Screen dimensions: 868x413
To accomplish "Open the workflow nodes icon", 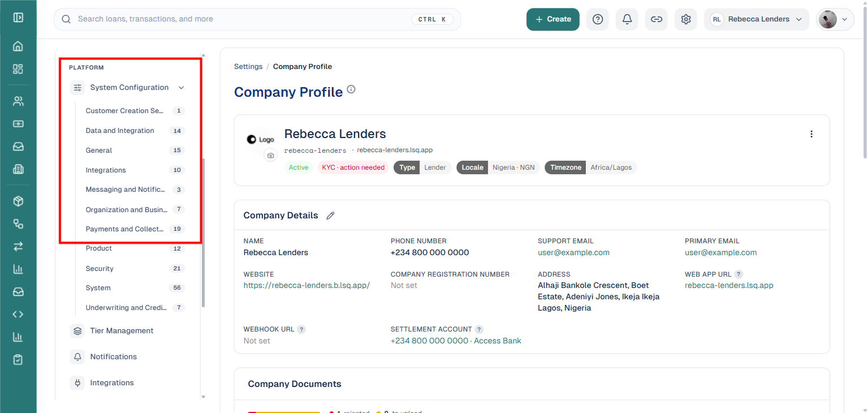I will [x=18, y=224].
